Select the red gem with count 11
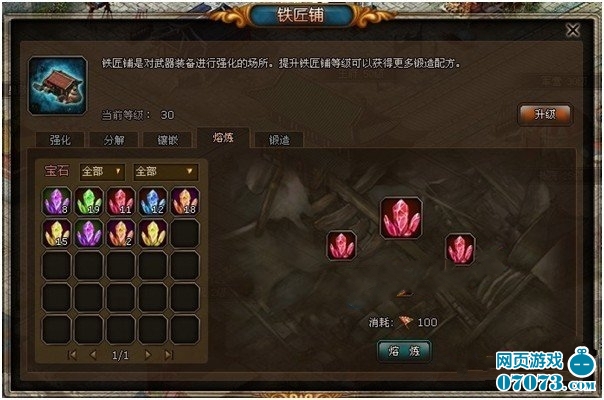This screenshot has height=400, width=604. (x=121, y=201)
